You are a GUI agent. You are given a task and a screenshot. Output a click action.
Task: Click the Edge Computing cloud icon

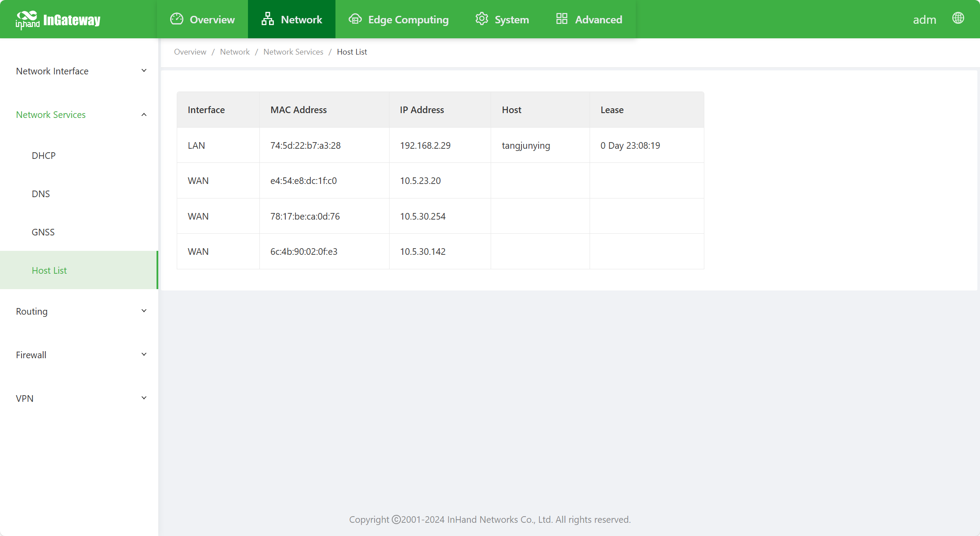355,19
